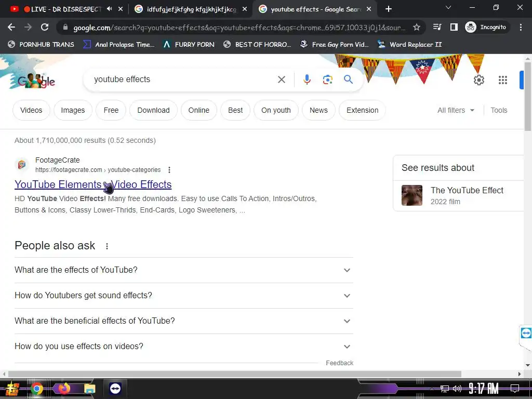Open the media controls icon in toolbar
This screenshot has width=532, height=399.
click(437, 27)
